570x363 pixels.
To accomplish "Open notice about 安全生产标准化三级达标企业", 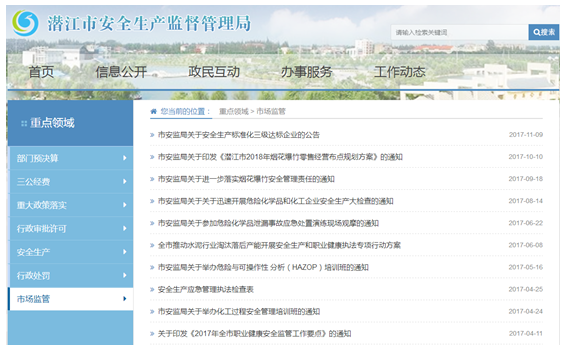I will tap(238, 135).
